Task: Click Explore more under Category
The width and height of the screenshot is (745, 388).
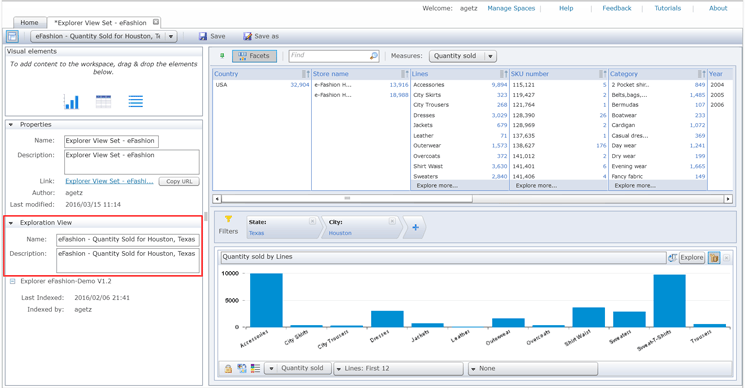Action: [x=635, y=186]
